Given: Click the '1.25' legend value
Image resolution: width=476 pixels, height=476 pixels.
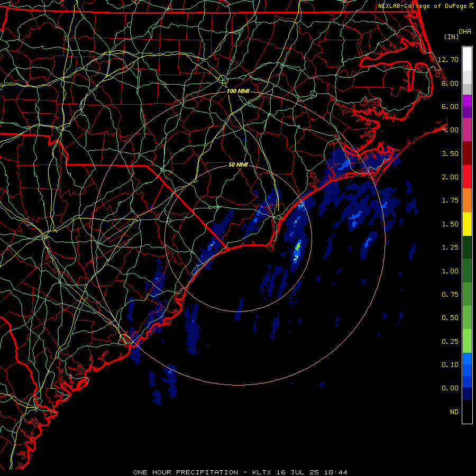Looking at the screenshot, I should 450,248.
